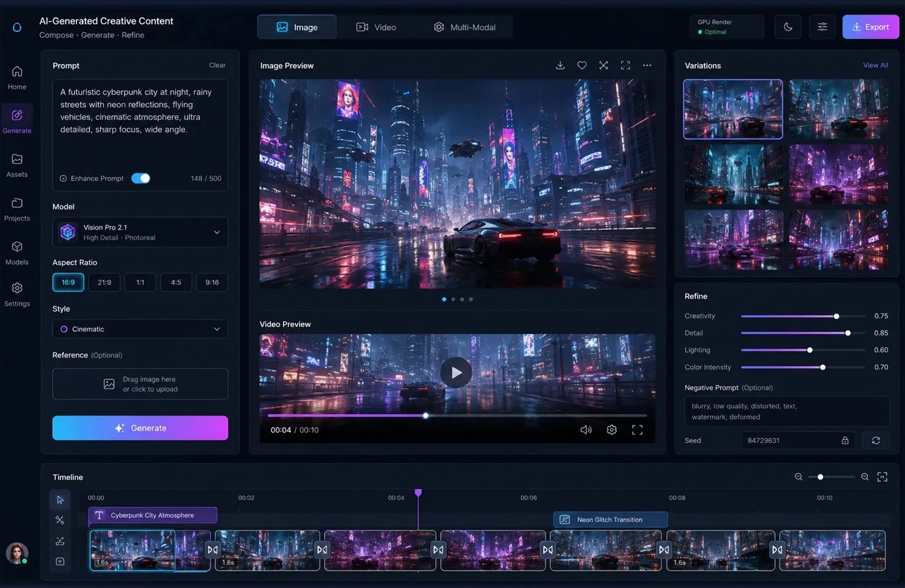Open video player settings gear
Image resolution: width=905 pixels, height=588 pixels.
point(612,430)
